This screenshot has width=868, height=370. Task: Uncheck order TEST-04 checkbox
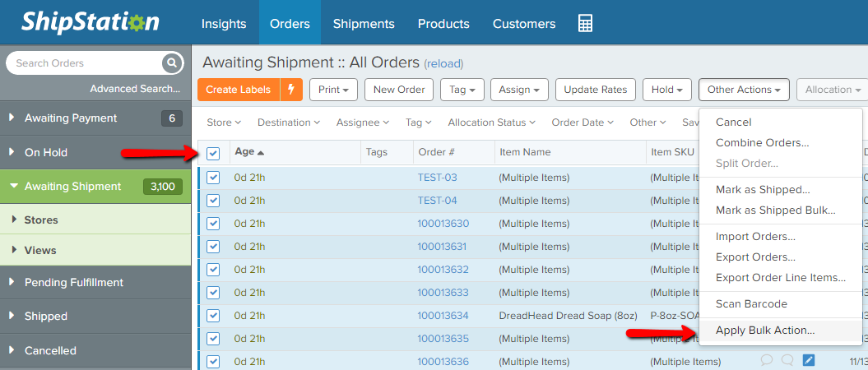pos(213,201)
